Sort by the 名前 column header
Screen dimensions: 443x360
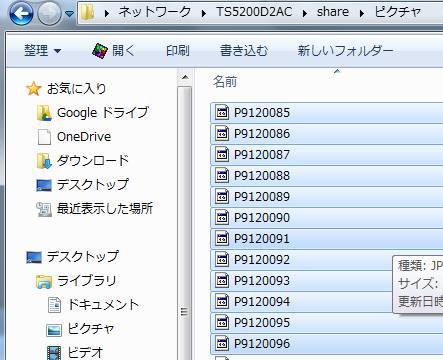pos(225,82)
